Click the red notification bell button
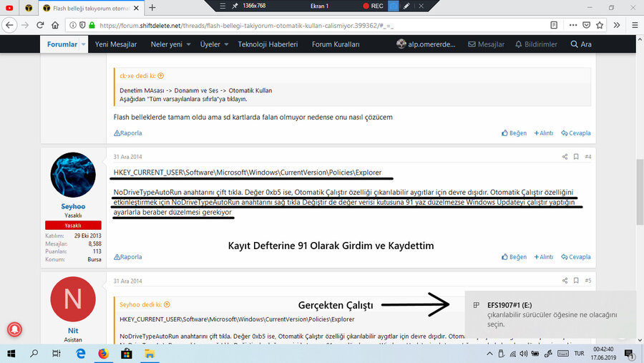Image resolution: width=644 pixels, height=363 pixels. click(14, 329)
